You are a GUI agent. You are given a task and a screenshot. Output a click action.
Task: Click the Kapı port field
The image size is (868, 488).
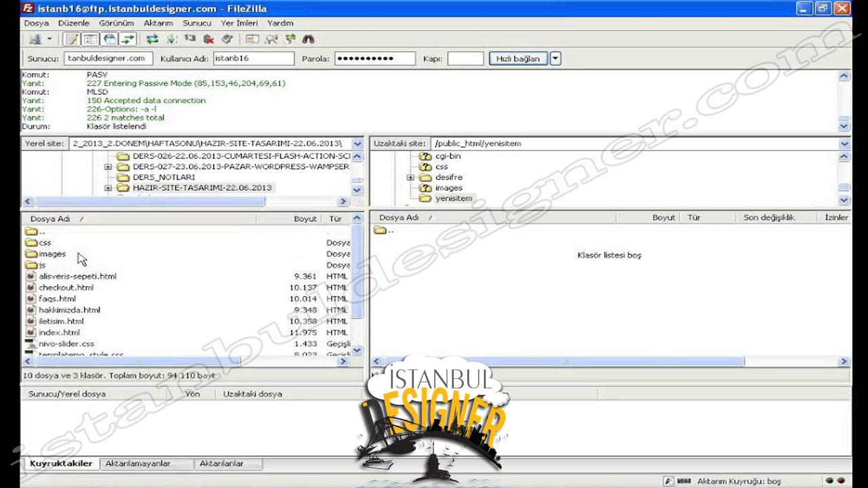(x=466, y=58)
